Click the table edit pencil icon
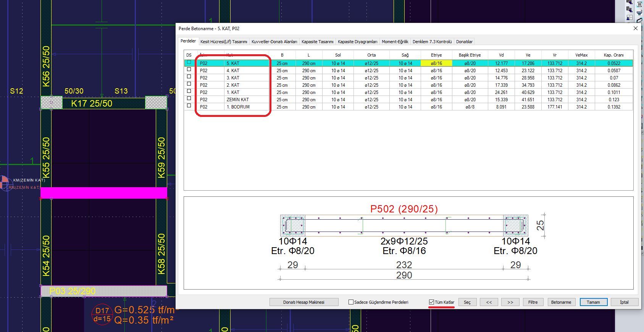 click(x=629, y=9)
